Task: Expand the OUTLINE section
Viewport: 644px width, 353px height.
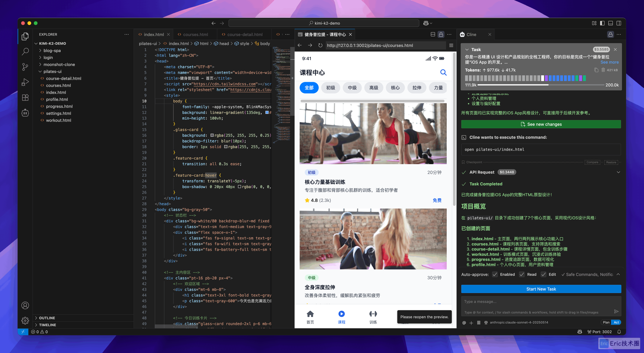Action: tap(47, 318)
